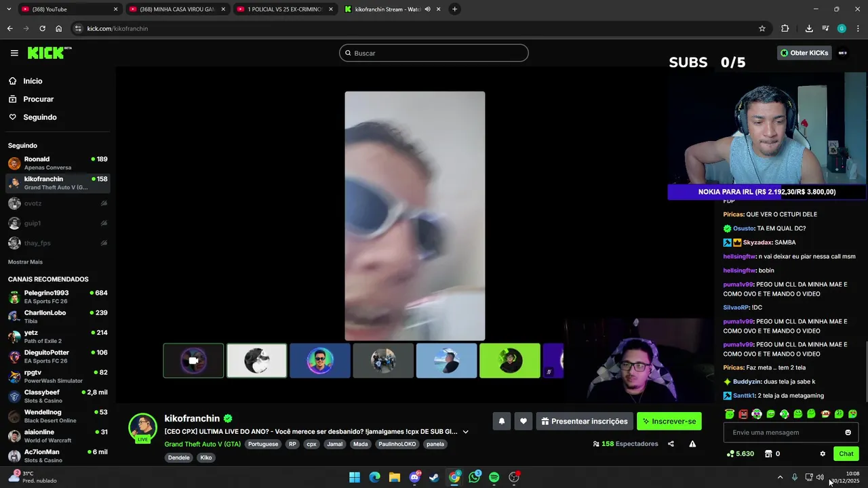
Task: Pick the red angry emote
Action: [743, 413]
